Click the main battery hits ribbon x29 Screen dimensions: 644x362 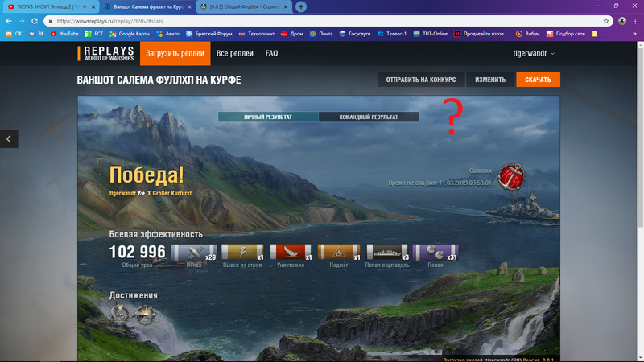(194, 253)
